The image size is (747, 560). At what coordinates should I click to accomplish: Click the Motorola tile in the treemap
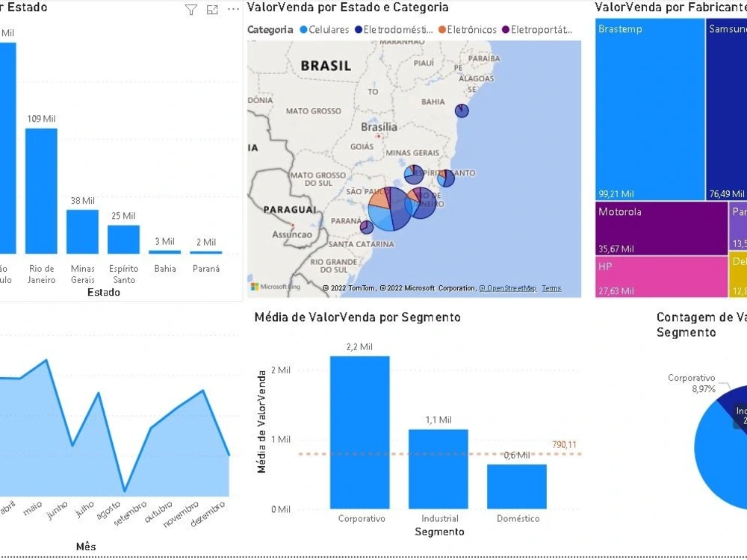click(661, 228)
